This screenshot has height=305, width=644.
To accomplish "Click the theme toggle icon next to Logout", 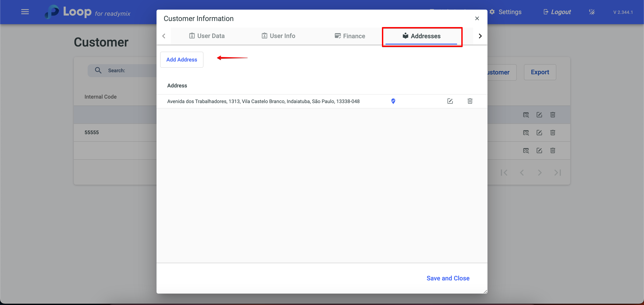I will (592, 12).
